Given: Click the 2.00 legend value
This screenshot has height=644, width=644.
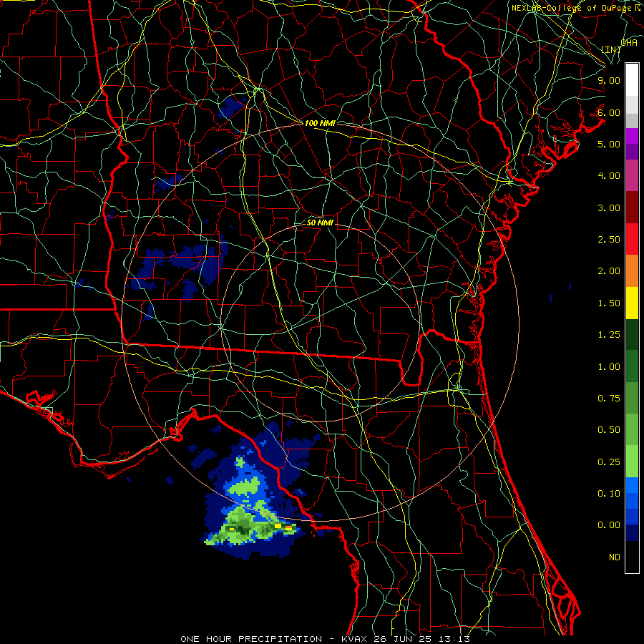Looking at the screenshot, I should [x=609, y=271].
